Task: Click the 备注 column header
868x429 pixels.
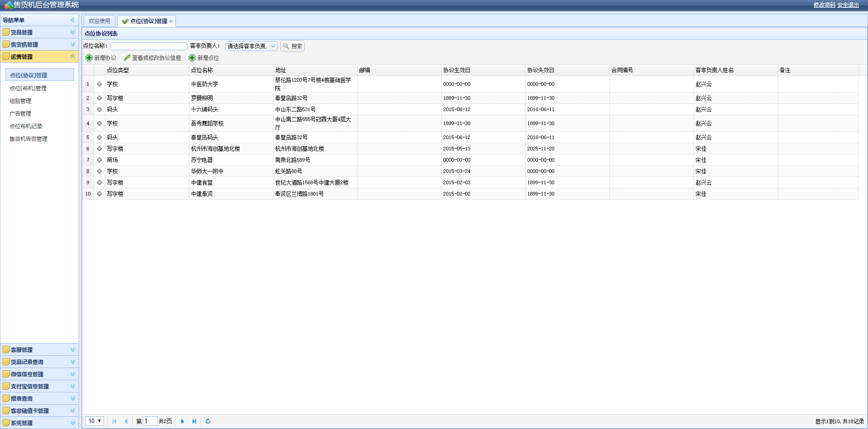Action: click(818, 70)
